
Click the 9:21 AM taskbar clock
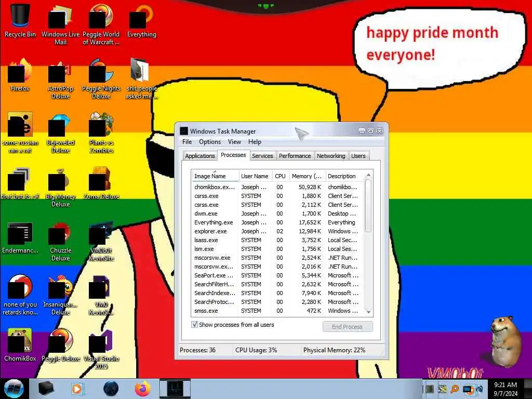[506, 389]
